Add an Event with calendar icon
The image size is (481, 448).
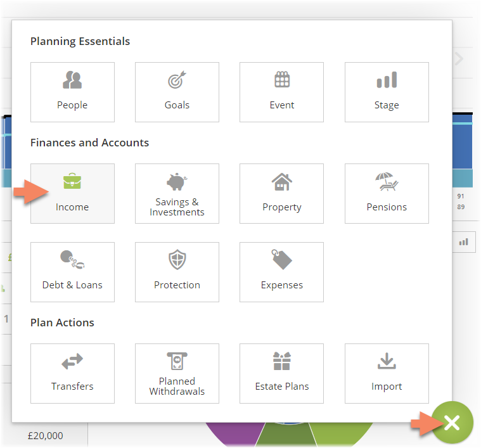pos(281,92)
